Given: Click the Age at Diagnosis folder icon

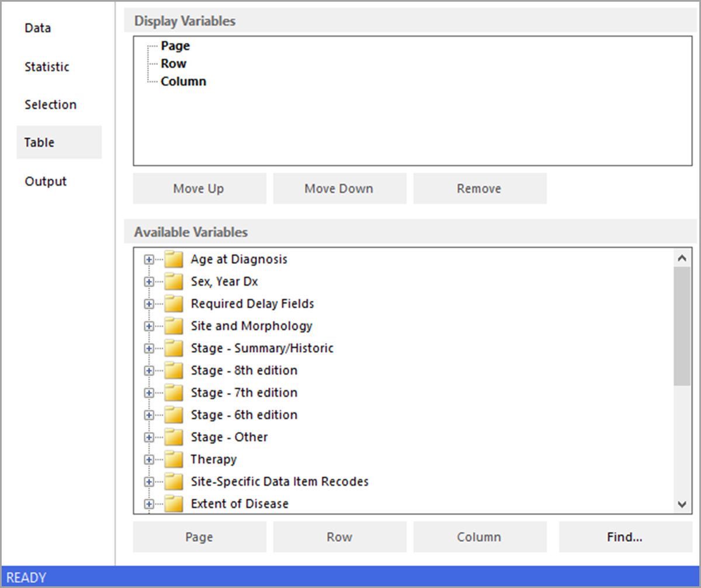Looking at the screenshot, I should coord(173,259).
